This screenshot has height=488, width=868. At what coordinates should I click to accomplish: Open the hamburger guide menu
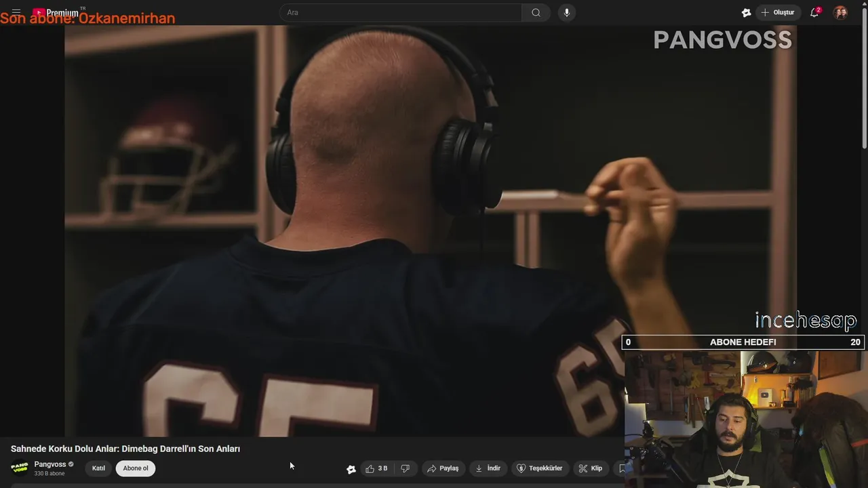pyautogui.click(x=16, y=12)
